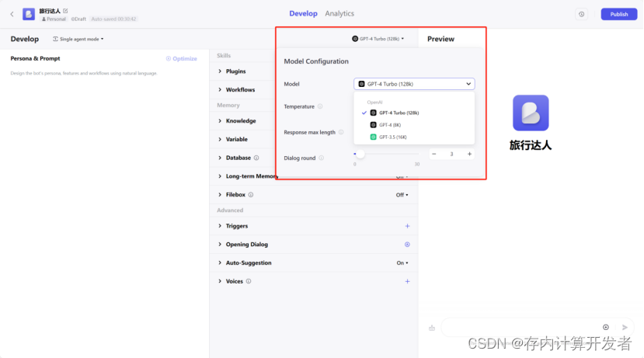Open the Model combo box in Model Configuration
Image resolution: width=644 pixels, height=358 pixels.
tap(414, 84)
